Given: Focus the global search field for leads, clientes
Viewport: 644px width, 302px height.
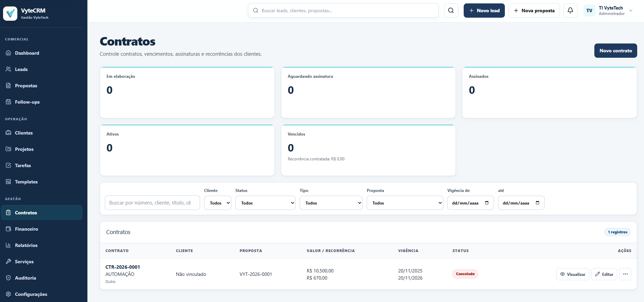Looking at the screenshot, I should click(x=343, y=11).
